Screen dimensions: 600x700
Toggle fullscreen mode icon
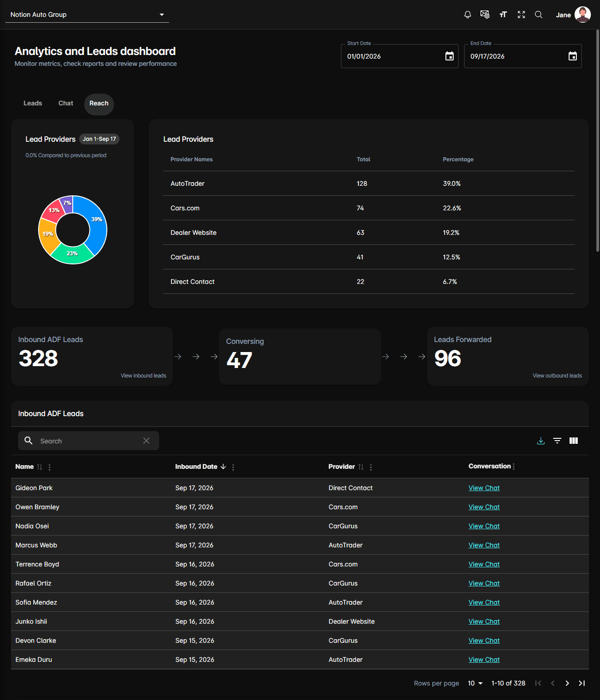tap(521, 15)
